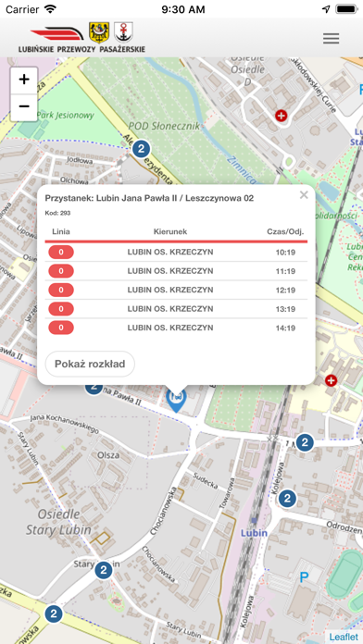The height and width of the screenshot is (644, 363).
Task: Zoom in on the map
Action: tap(24, 80)
